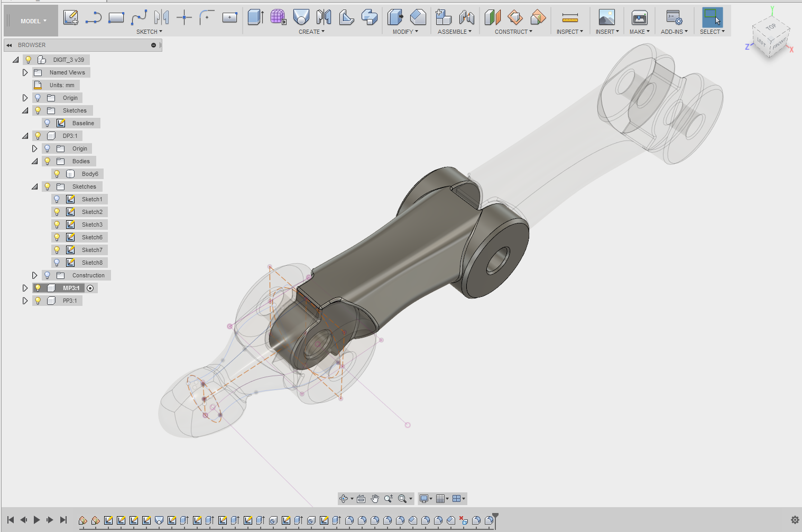Toggle visibility of the Baseline sketch
This screenshot has height=532, width=802.
click(47, 123)
